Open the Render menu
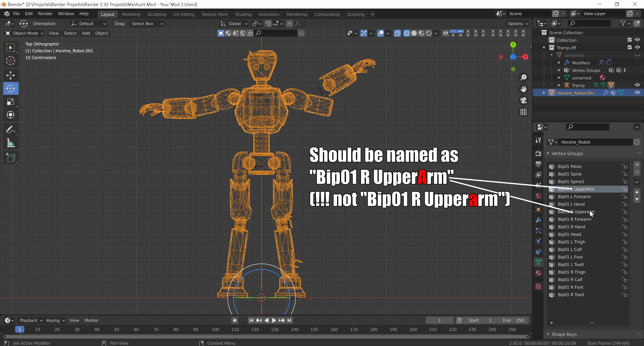The width and height of the screenshot is (644, 346). [45, 14]
